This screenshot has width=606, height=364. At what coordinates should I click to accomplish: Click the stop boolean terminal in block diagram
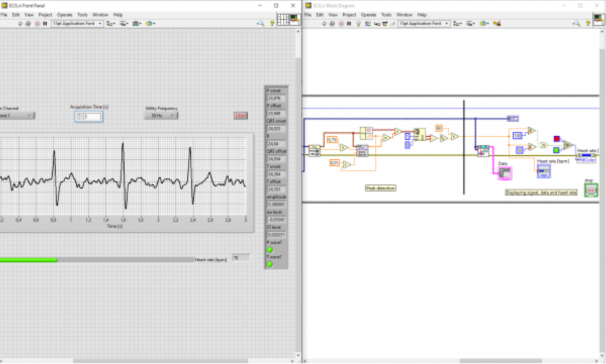(591, 191)
